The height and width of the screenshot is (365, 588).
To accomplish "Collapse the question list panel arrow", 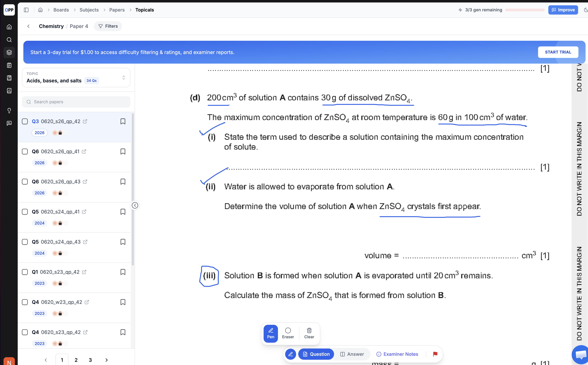I will [x=135, y=205].
